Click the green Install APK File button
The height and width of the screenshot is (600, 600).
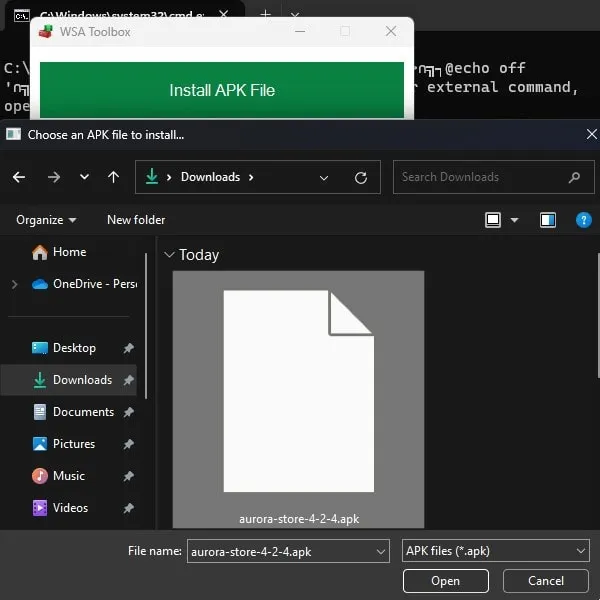point(222,90)
